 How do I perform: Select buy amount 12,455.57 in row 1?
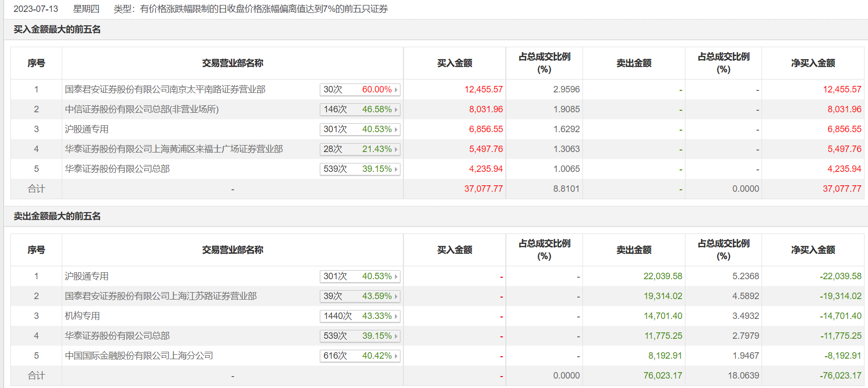[x=483, y=89]
